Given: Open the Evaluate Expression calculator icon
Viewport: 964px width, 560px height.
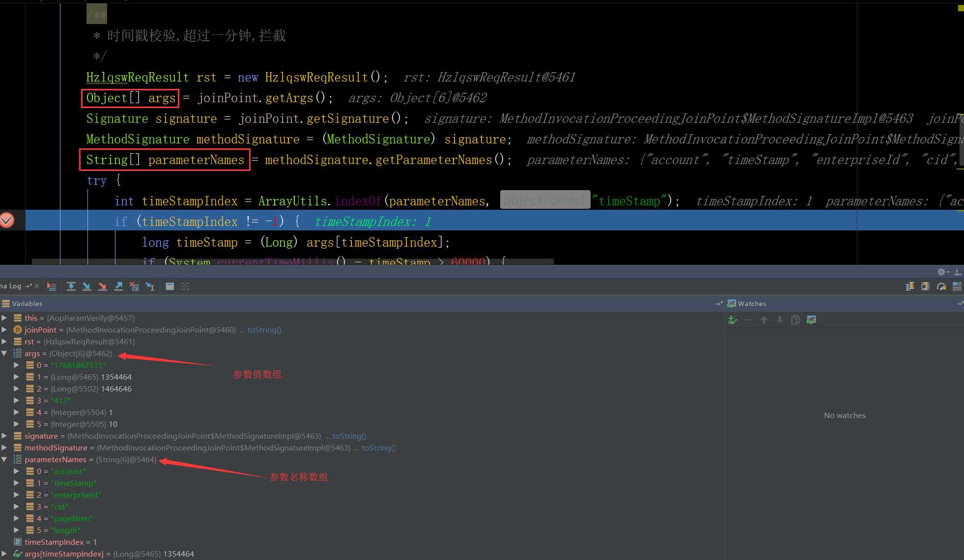Looking at the screenshot, I should pos(170,286).
